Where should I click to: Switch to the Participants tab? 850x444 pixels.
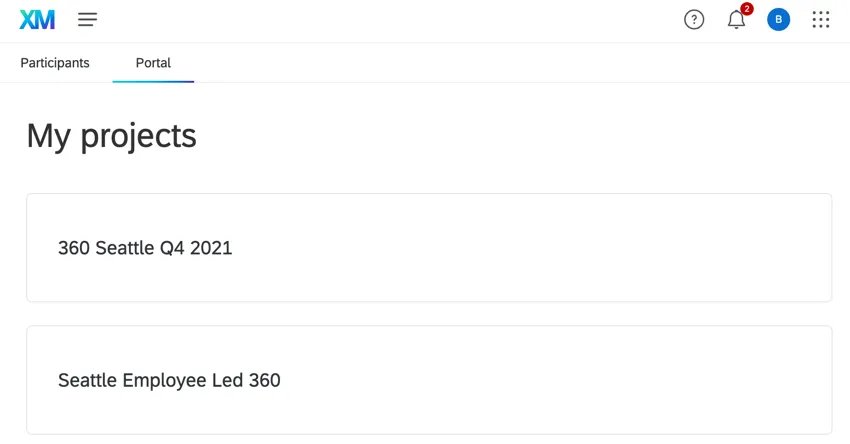click(x=55, y=62)
